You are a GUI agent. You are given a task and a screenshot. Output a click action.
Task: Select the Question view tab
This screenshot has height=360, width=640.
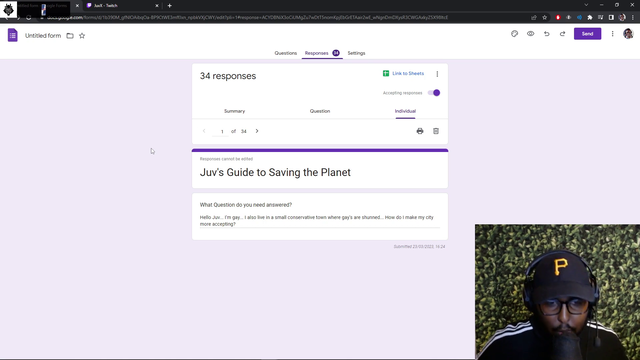pos(320,111)
